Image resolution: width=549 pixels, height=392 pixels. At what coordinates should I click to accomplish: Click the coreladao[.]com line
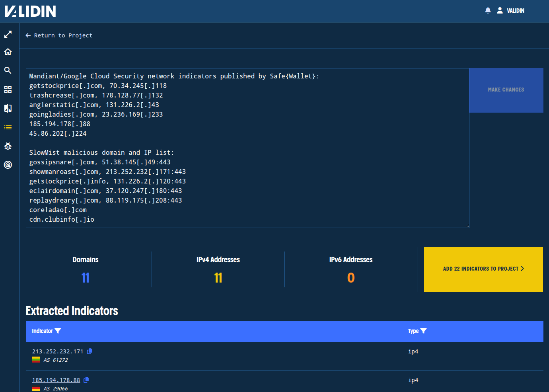tap(58, 210)
